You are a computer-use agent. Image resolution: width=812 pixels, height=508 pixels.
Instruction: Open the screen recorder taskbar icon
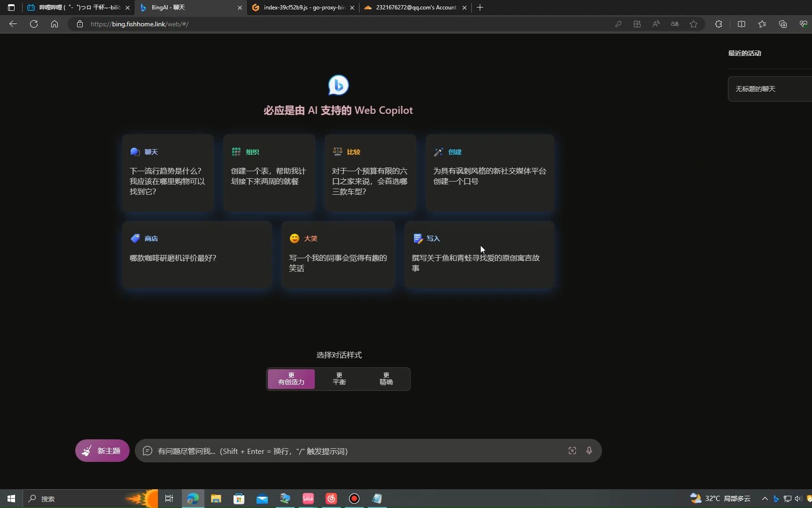tap(354, 499)
